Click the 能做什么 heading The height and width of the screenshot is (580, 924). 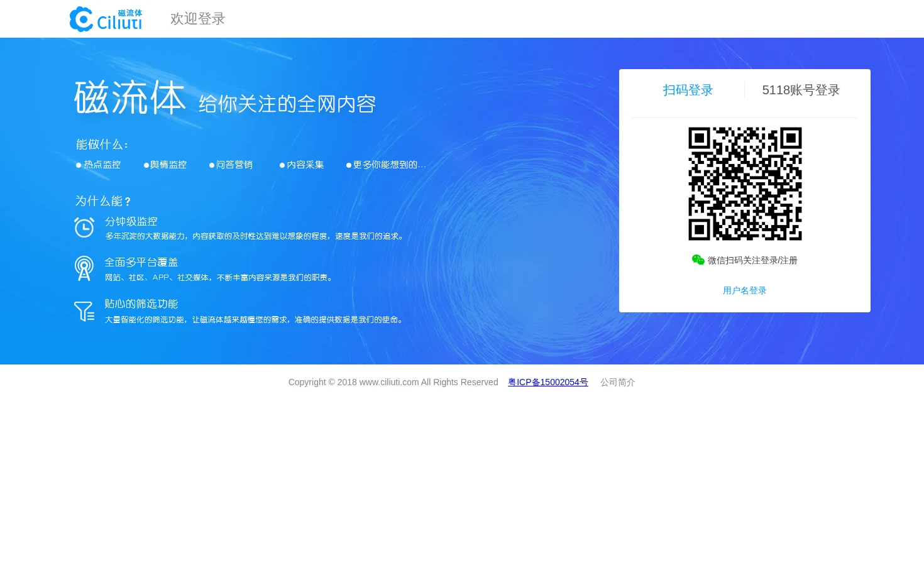click(x=102, y=145)
